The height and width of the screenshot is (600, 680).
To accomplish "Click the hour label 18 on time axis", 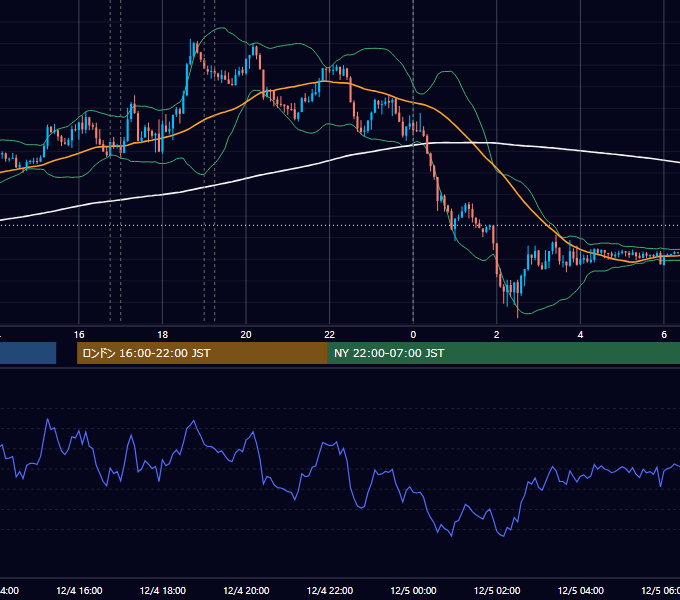I will click(163, 335).
